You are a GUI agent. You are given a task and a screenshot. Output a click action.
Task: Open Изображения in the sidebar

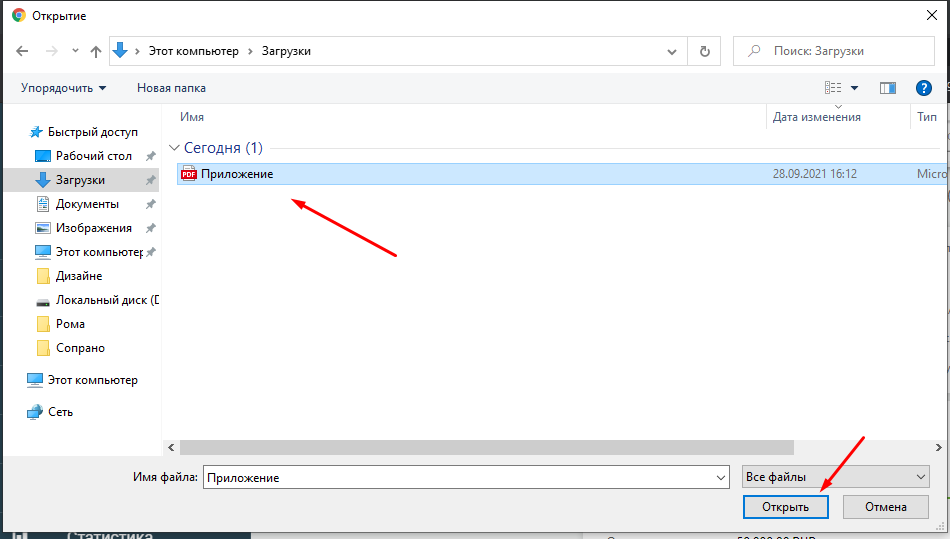[94, 228]
